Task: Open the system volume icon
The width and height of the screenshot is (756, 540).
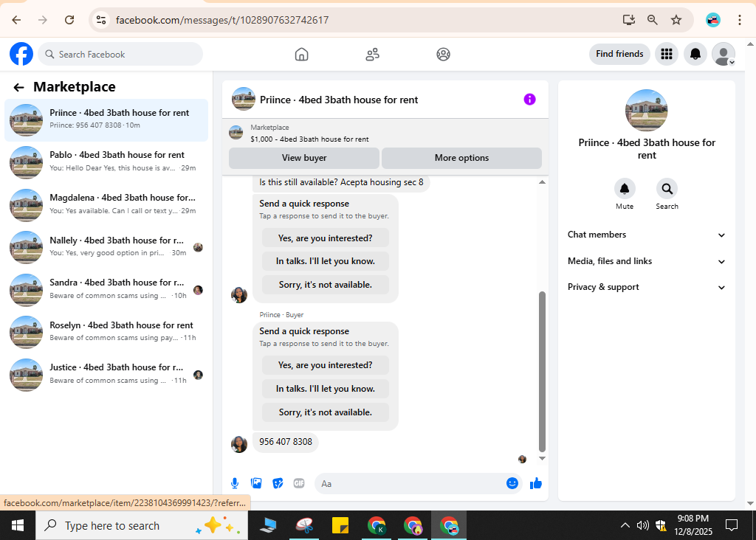Action: point(642,525)
